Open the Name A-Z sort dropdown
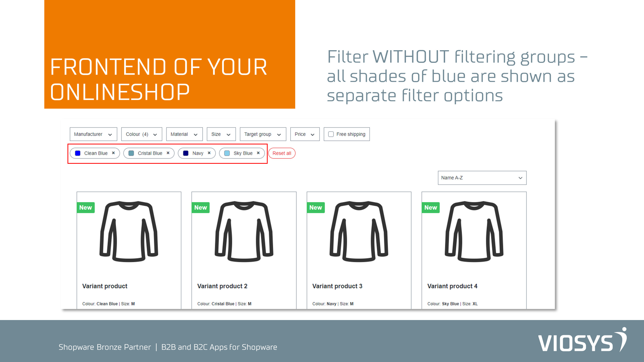Image resolution: width=644 pixels, height=362 pixels. [x=482, y=177]
